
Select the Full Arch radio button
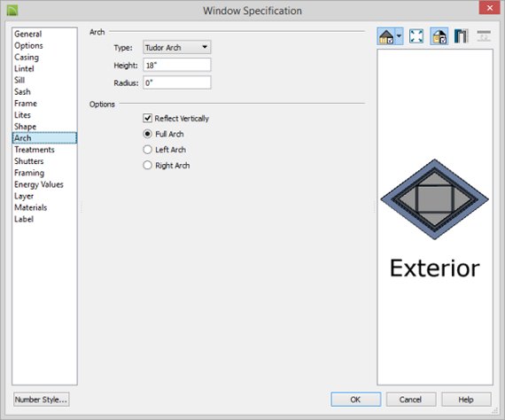click(x=147, y=134)
